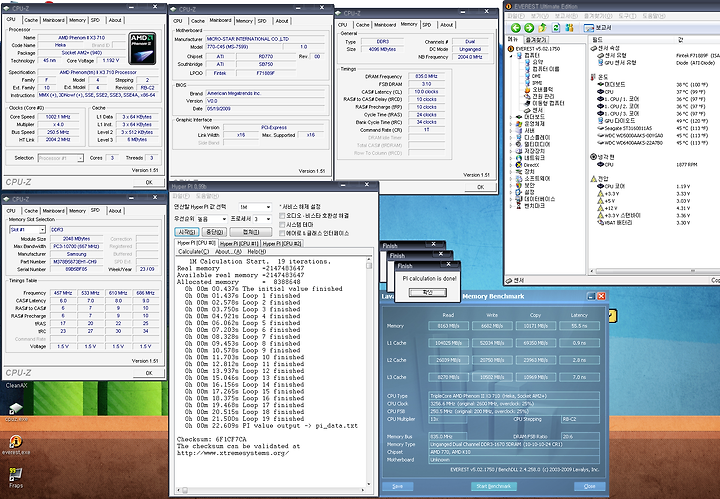Open the 프로세서 count dropdown in Hyper PI
This screenshot has width=720, height=499.
point(263,219)
